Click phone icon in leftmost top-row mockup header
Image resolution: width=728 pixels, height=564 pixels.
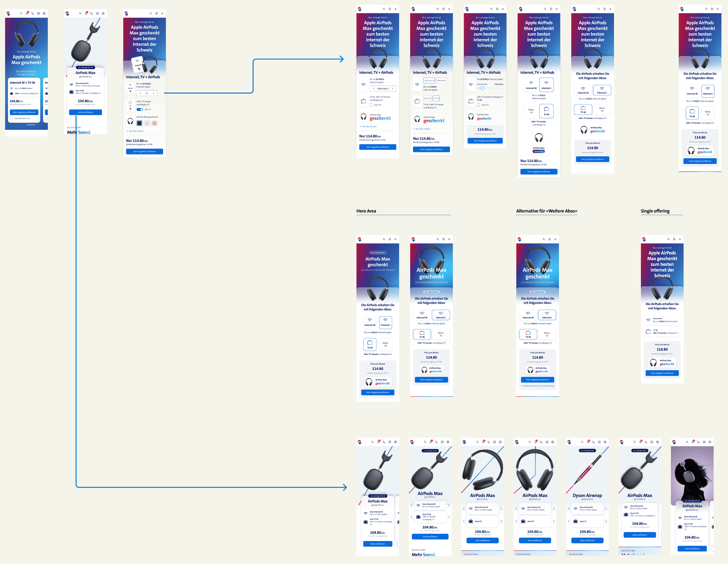pyautogui.click(x=33, y=14)
